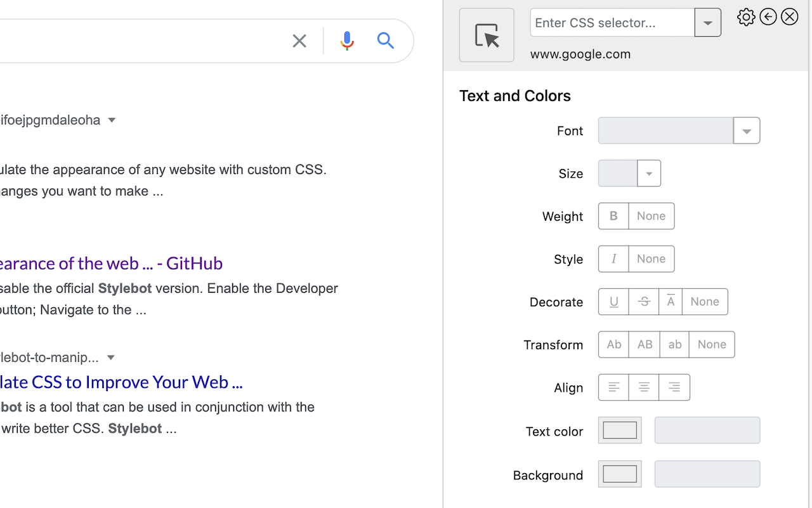
Task: Enable underline text decoration
Action: tap(613, 302)
